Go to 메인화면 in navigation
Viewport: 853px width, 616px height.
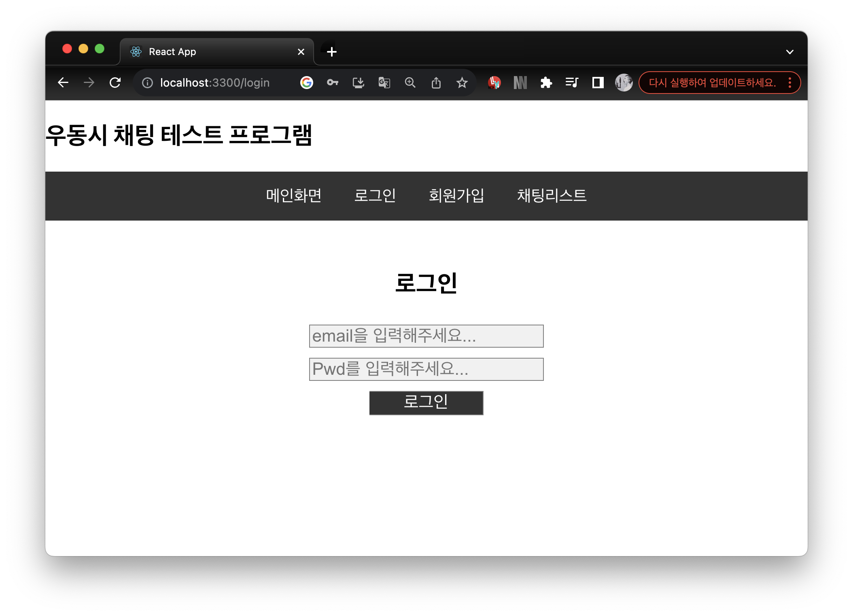pyautogui.click(x=294, y=195)
